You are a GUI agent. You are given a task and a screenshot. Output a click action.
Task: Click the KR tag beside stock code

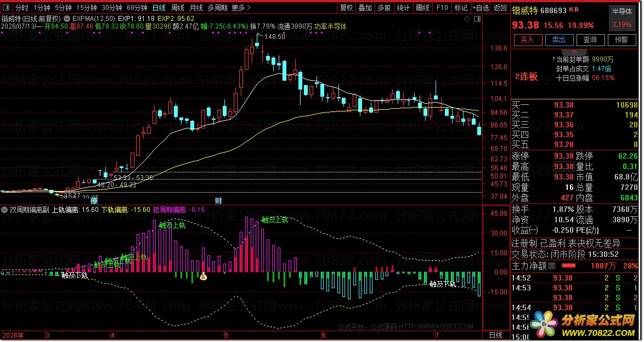[x=574, y=10]
